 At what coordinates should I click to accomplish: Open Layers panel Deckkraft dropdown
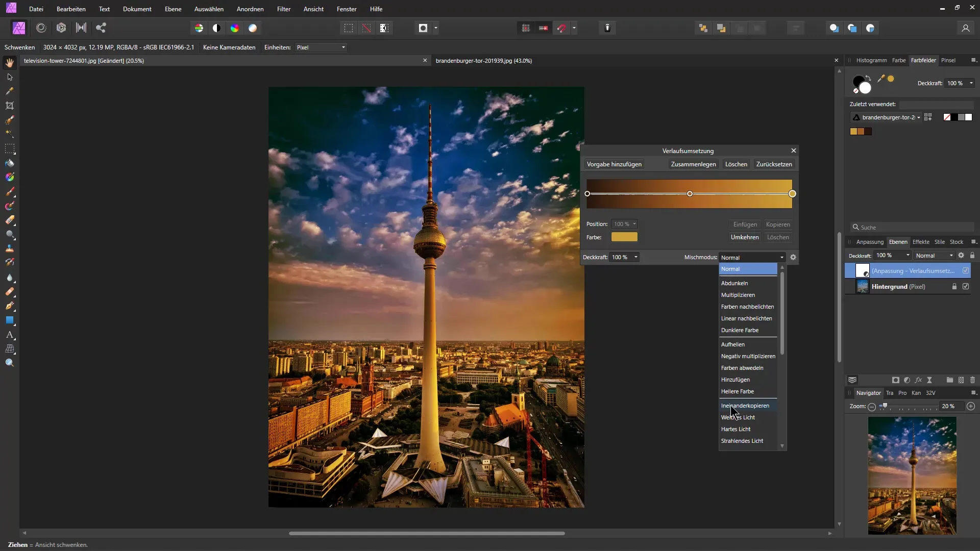pyautogui.click(x=892, y=256)
